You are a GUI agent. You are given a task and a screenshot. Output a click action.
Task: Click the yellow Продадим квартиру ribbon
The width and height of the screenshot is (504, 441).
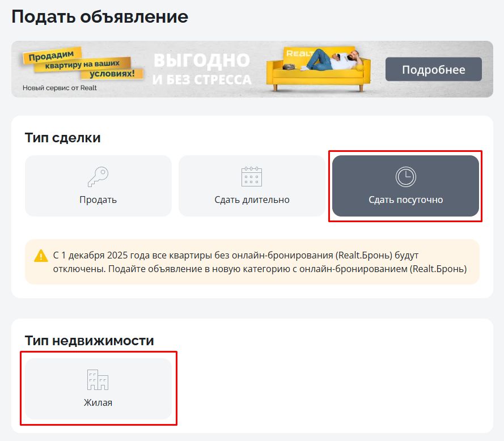point(82,64)
